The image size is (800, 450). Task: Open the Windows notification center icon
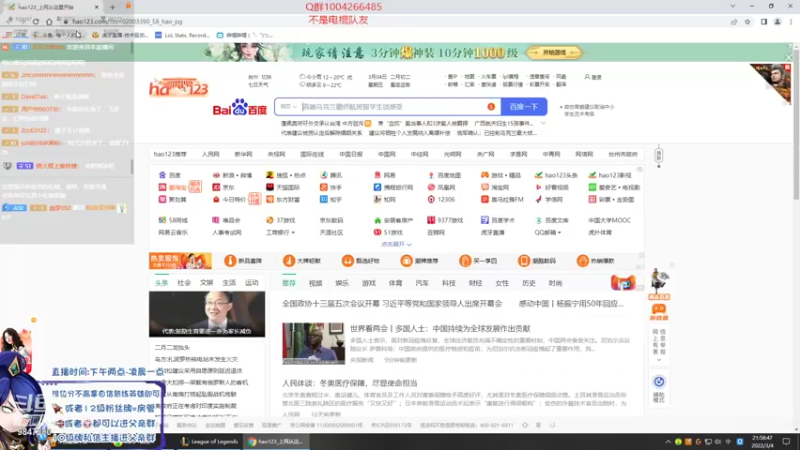coord(786,442)
